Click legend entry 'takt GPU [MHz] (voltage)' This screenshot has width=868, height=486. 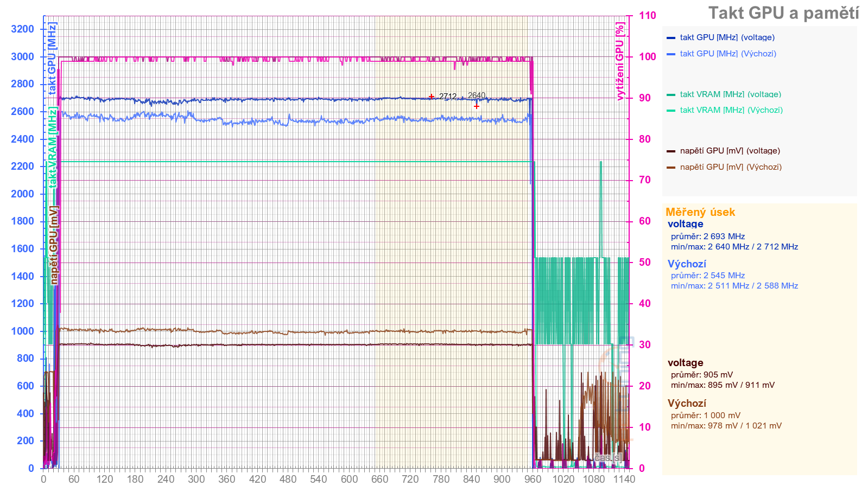tap(727, 37)
